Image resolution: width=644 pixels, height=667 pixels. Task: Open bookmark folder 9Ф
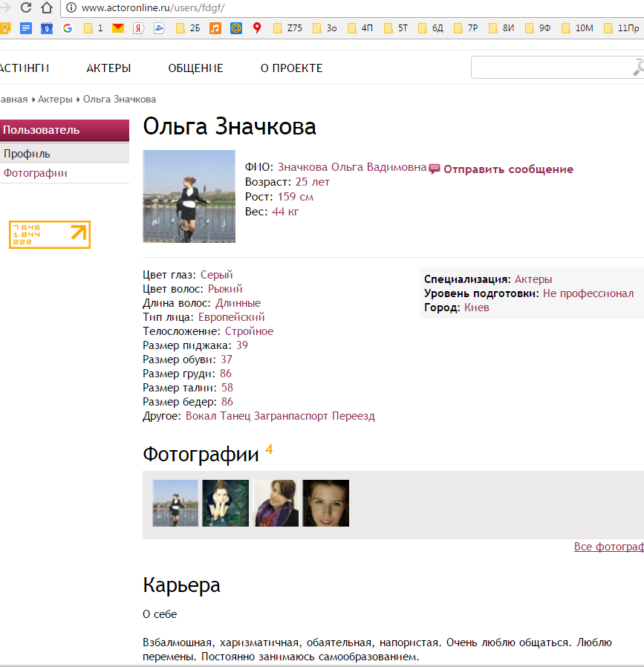[x=538, y=28]
